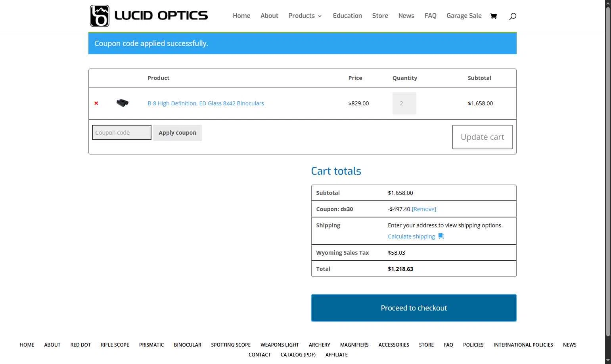Open Education in top navigation
This screenshot has width=611, height=364.
click(347, 16)
